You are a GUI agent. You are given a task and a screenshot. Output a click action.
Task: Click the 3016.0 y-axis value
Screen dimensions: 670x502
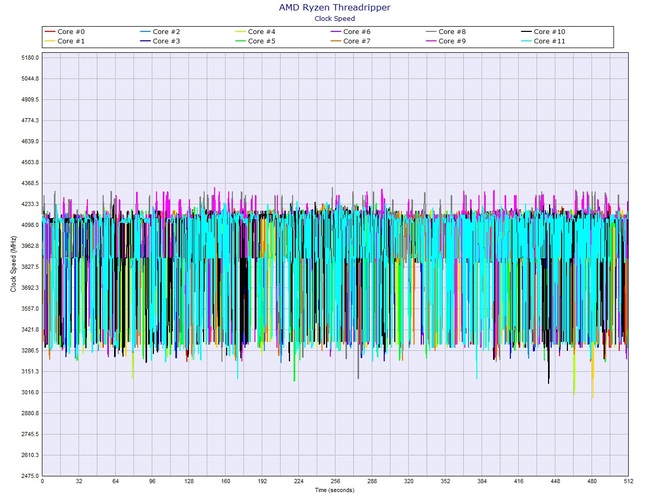[x=30, y=393]
